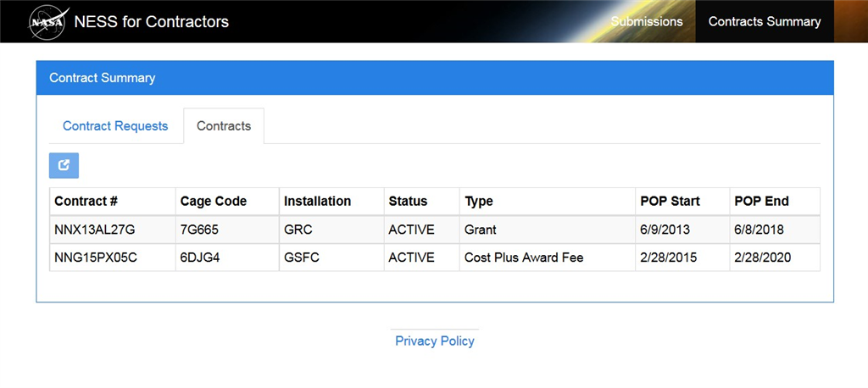Switch to the Contract Requests tab
The width and height of the screenshot is (868, 388).
click(x=115, y=126)
